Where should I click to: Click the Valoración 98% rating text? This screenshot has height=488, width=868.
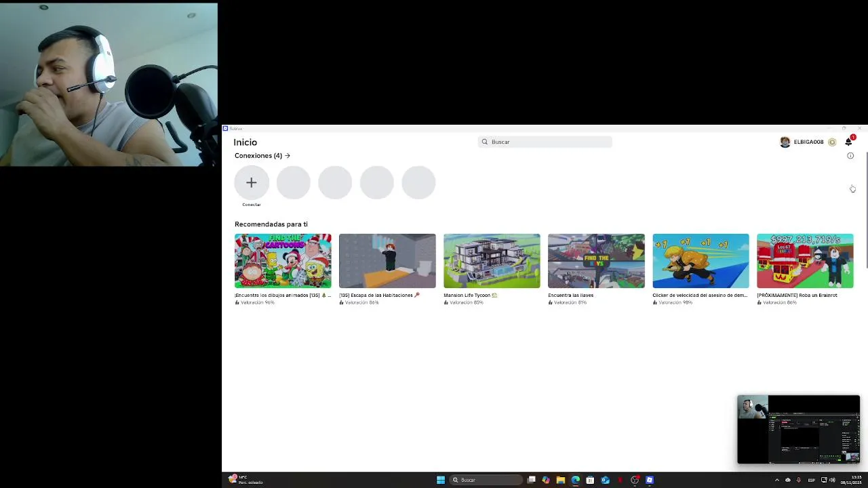click(x=675, y=302)
